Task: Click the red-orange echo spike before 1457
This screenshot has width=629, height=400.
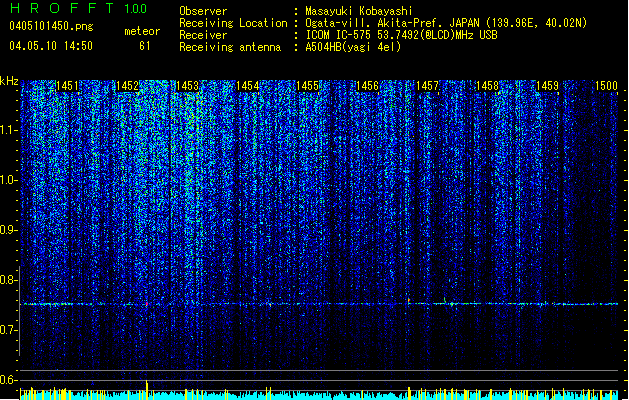Action: (409, 300)
